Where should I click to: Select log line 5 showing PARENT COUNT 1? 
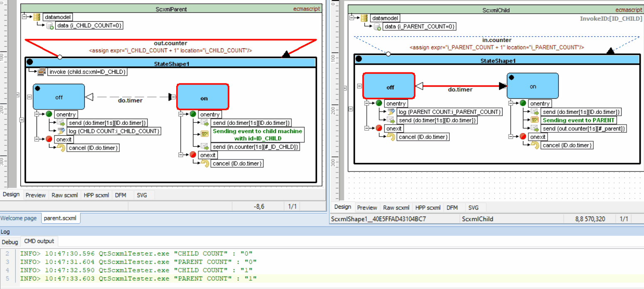pos(138,278)
